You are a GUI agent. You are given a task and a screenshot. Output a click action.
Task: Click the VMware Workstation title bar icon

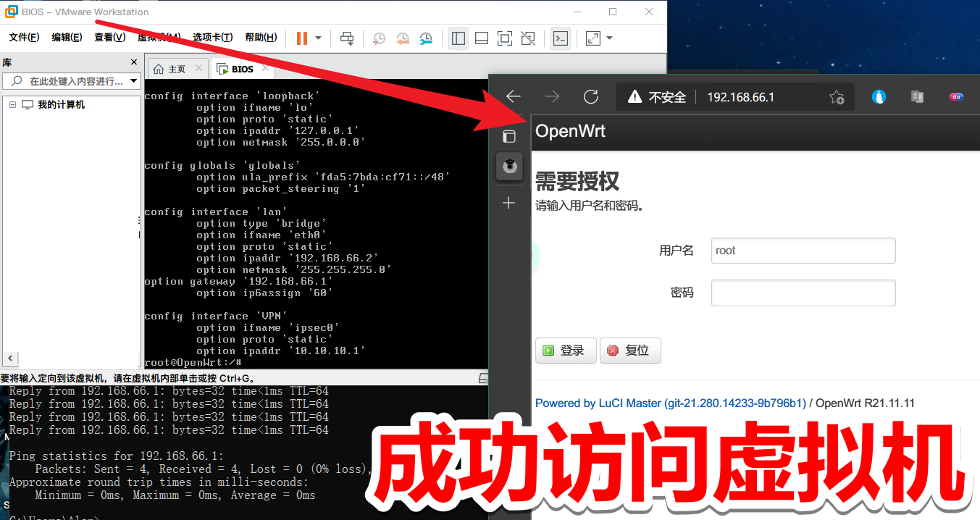[12, 12]
